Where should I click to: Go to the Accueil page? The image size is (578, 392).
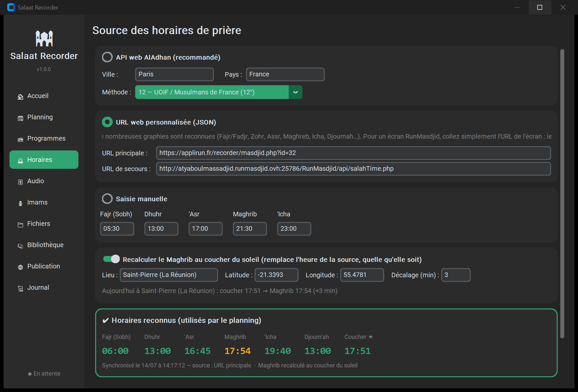[x=44, y=96]
